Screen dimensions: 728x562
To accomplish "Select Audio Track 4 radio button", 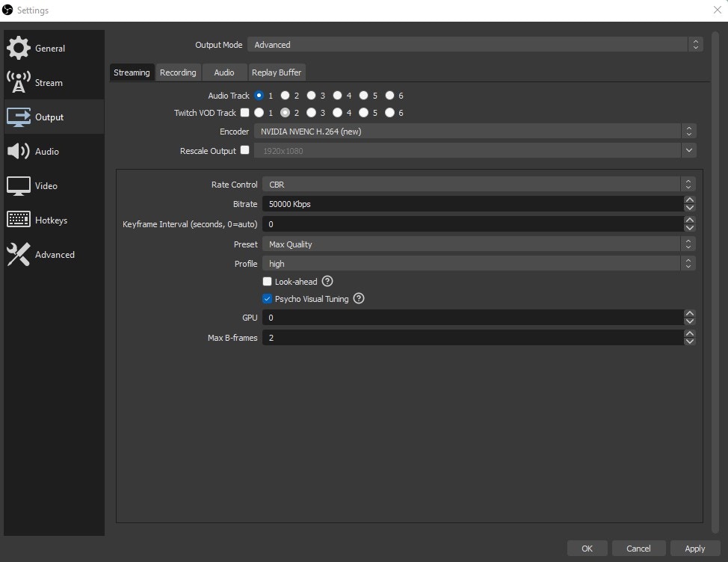I will tap(339, 96).
